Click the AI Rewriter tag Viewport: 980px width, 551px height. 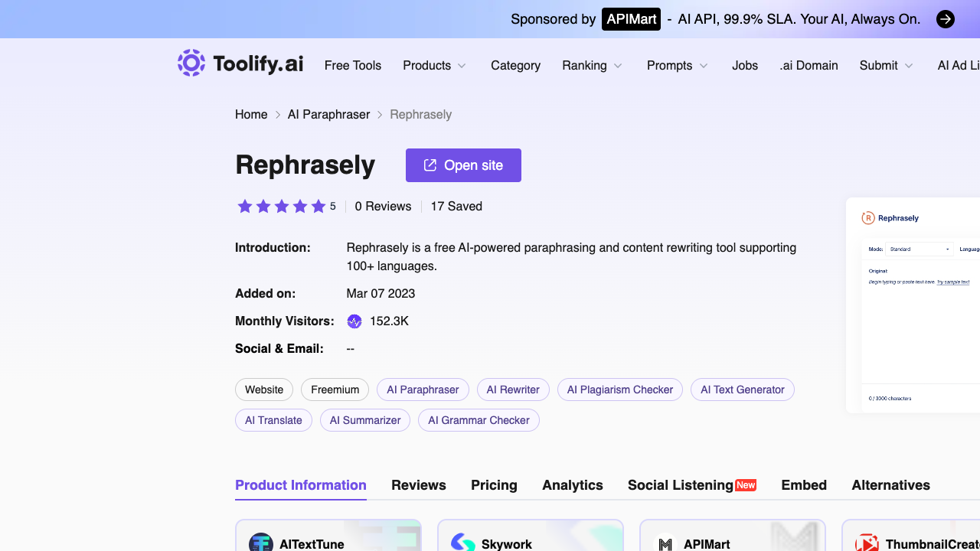click(x=513, y=390)
